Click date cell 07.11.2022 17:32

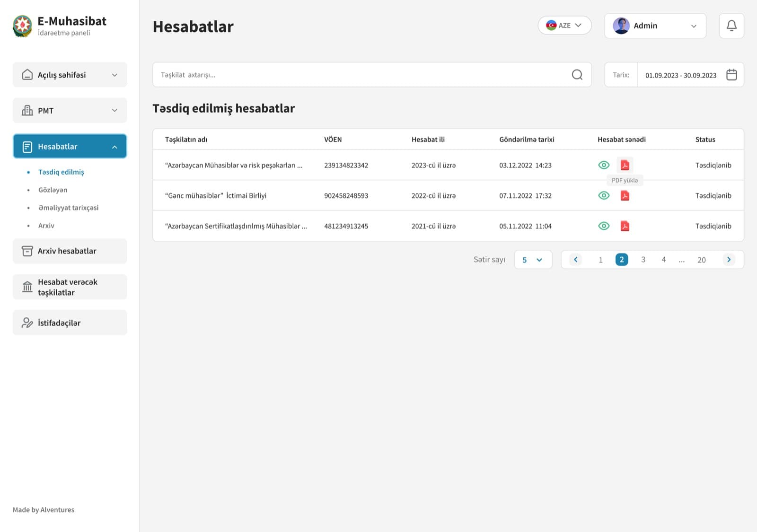pos(525,195)
